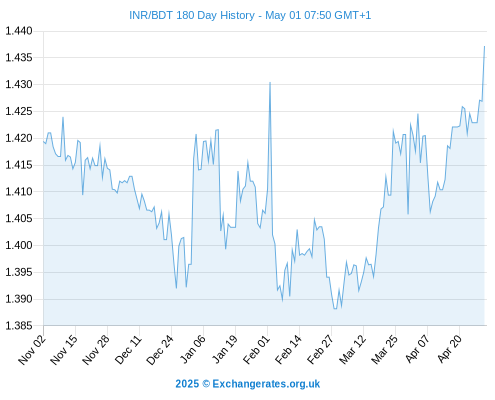Select the Feb 01 date label
This screenshot has height=400, width=495.
pyautogui.click(x=256, y=349)
